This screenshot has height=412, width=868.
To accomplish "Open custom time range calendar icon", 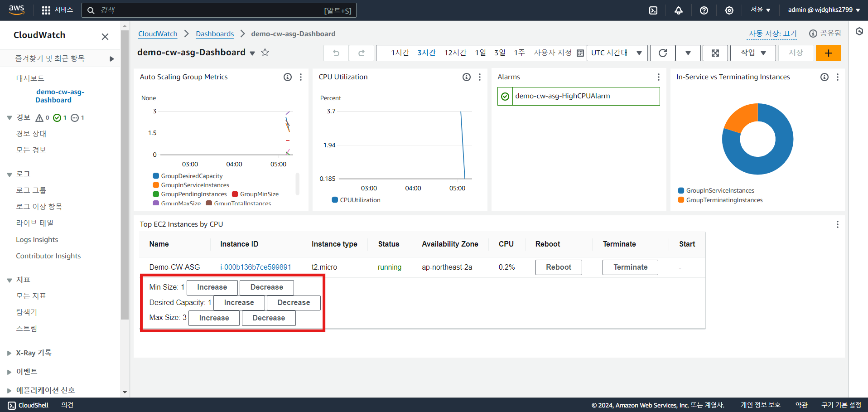I will 580,53.
